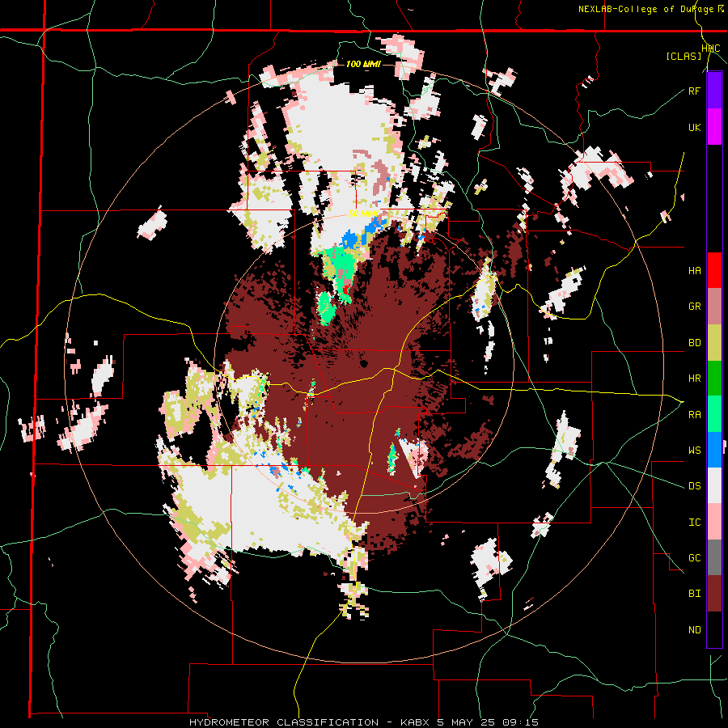The image size is (728, 728).
Task: Click the IC legend label
Action: [x=694, y=523]
